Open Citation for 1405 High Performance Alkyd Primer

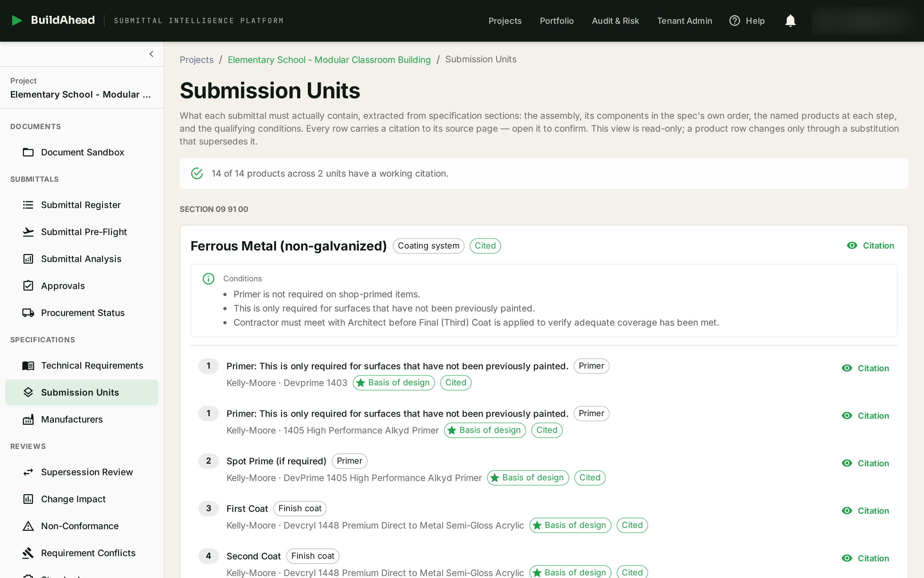click(x=865, y=416)
